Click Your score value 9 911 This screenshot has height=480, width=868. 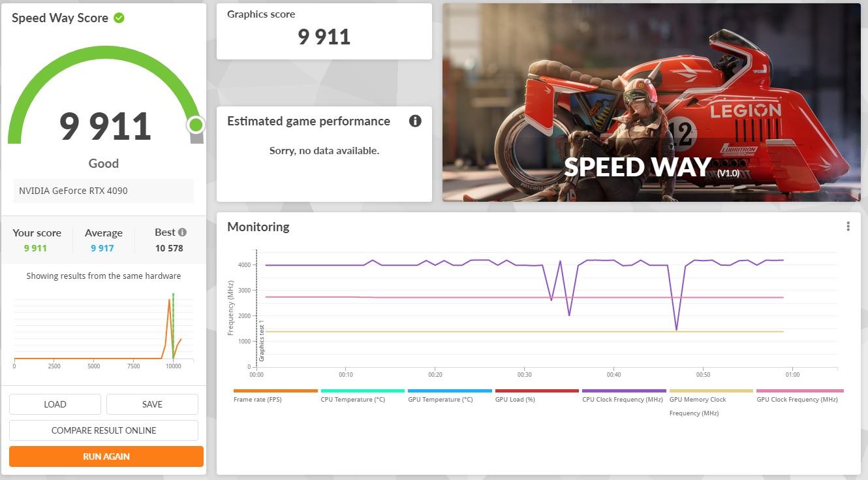pos(35,248)
